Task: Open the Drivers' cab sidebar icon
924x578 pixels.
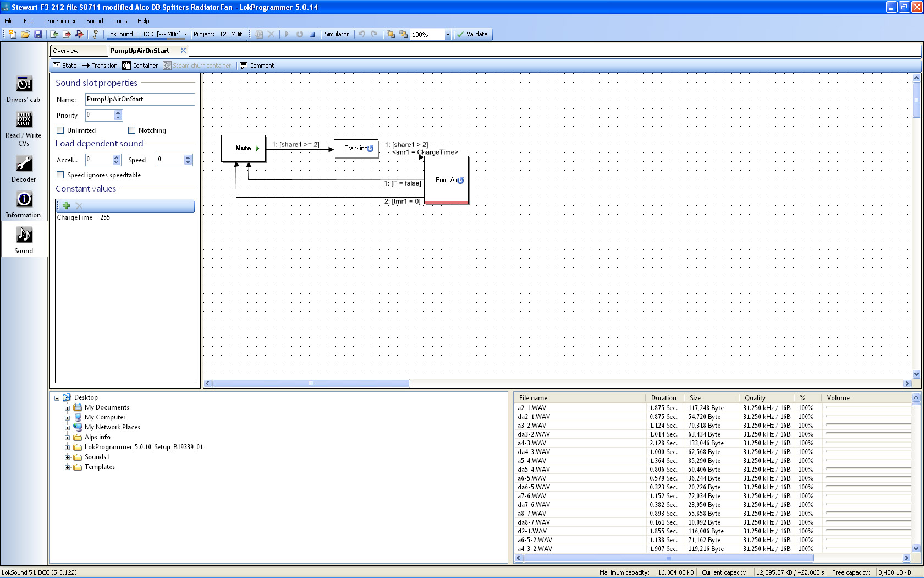Action: click(24, 89)
